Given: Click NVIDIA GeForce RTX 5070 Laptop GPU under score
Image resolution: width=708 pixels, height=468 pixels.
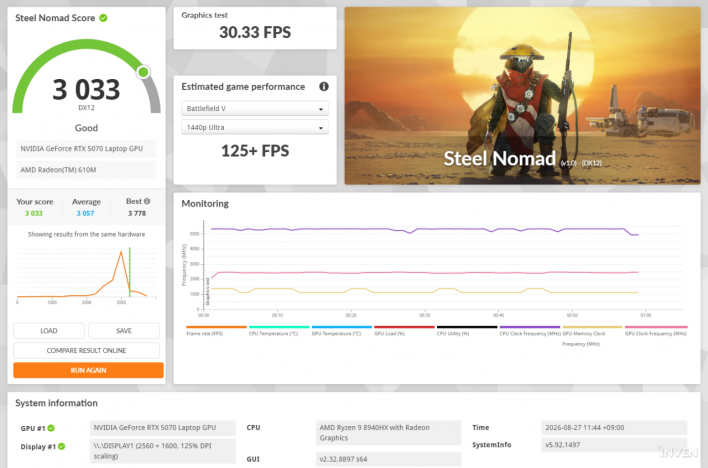Looking at the screenshot, I should pos(86,149).
